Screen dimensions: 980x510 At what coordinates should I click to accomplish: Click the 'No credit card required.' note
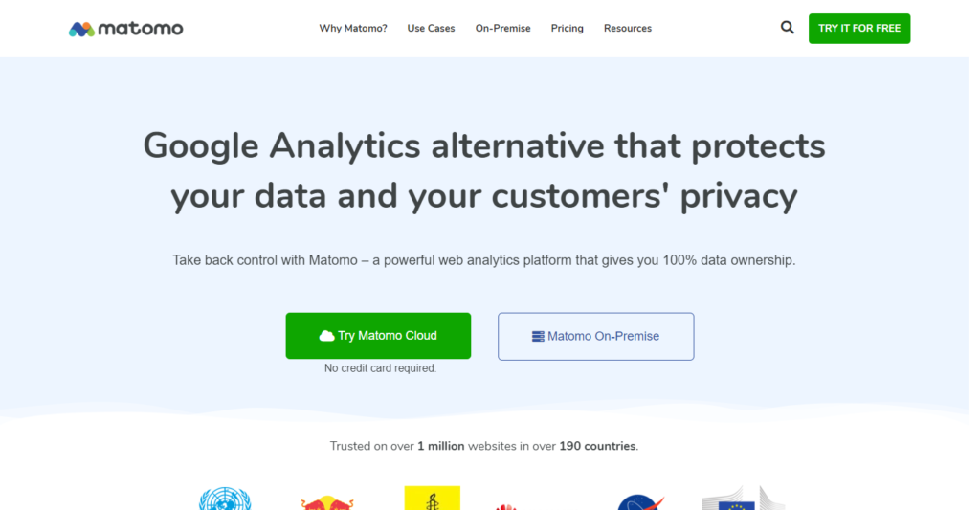tap(380, 368)
